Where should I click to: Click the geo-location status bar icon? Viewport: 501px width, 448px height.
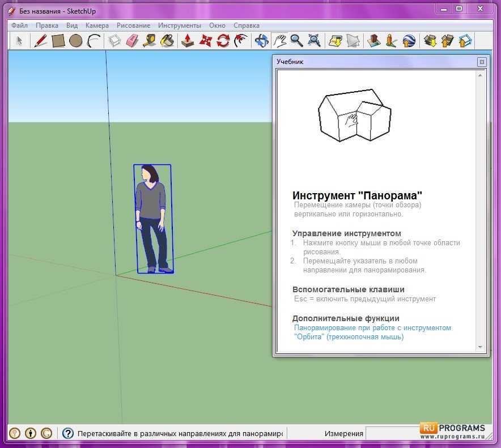click(x=15, y=433)
